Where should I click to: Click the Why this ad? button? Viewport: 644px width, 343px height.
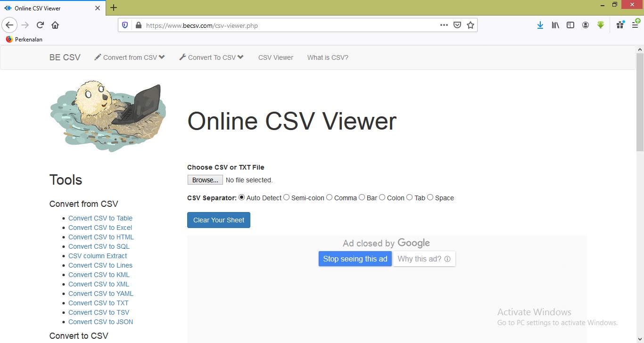point(424,259)
